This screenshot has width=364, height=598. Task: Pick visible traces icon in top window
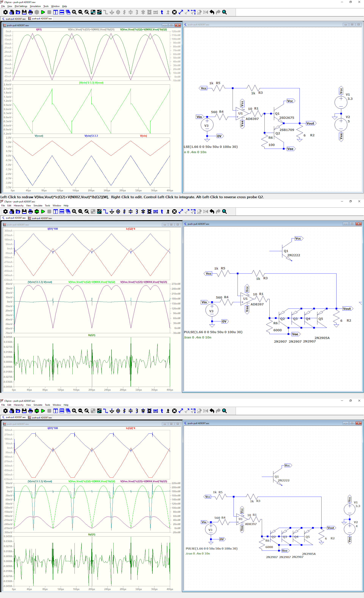(99, 12)
